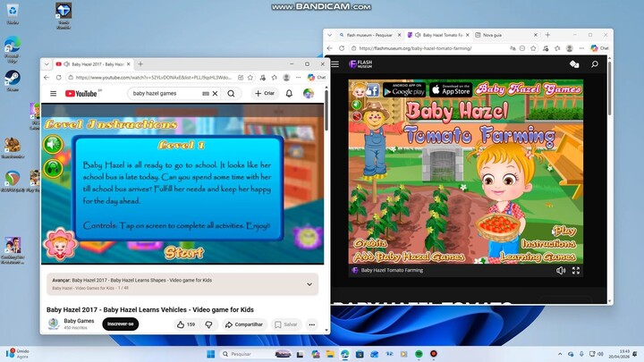Click Play in Tomato Farming game
The image size is (644, 362).
click(564, 231)
